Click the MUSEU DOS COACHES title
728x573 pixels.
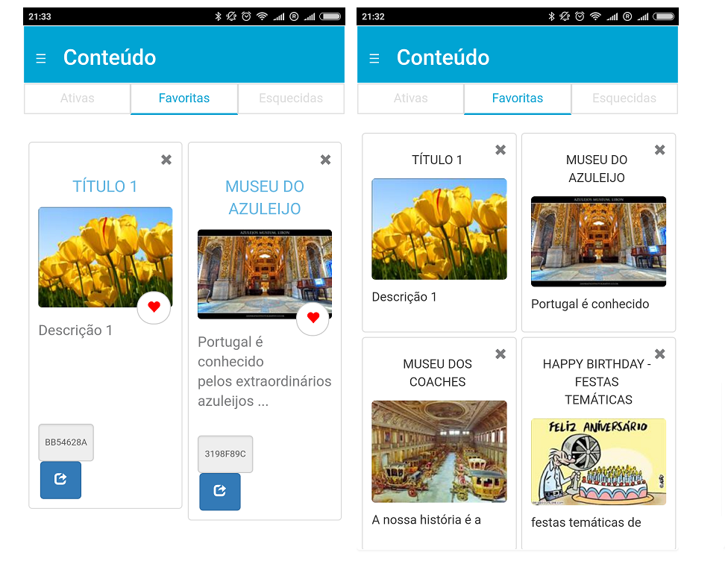[437, 373]
